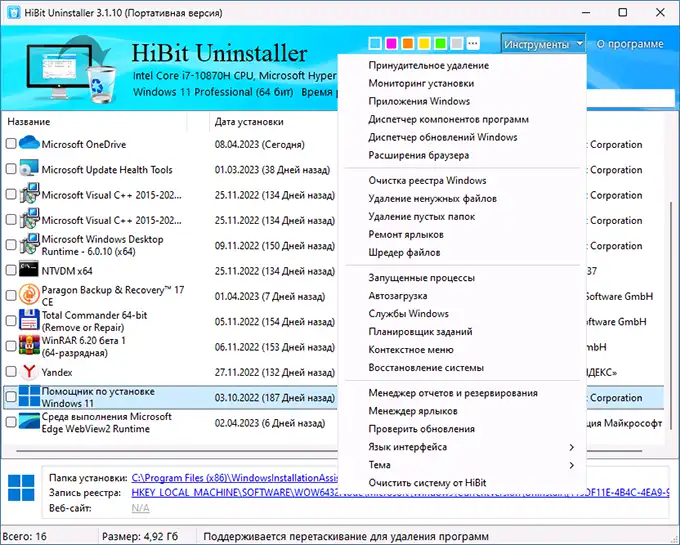Apply the orange color theme swatch
This screenshot has width=680, height=545.
click(x=408, y=43)
